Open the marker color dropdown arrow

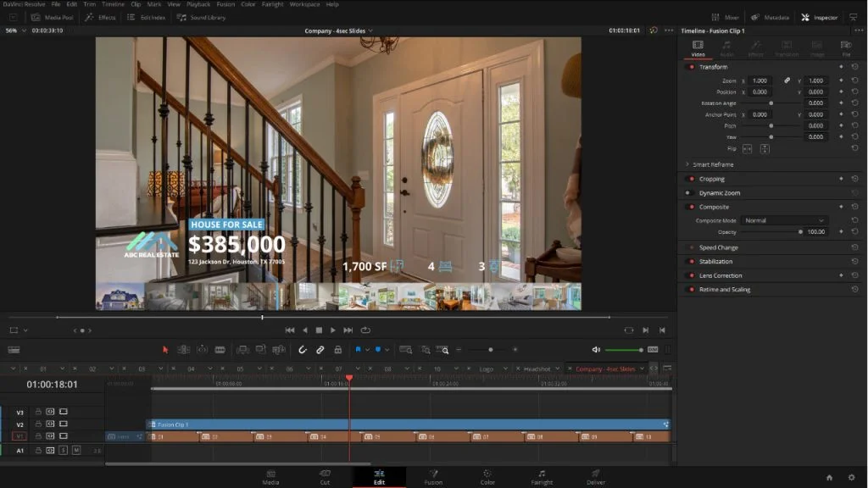(x=387, y=350)
